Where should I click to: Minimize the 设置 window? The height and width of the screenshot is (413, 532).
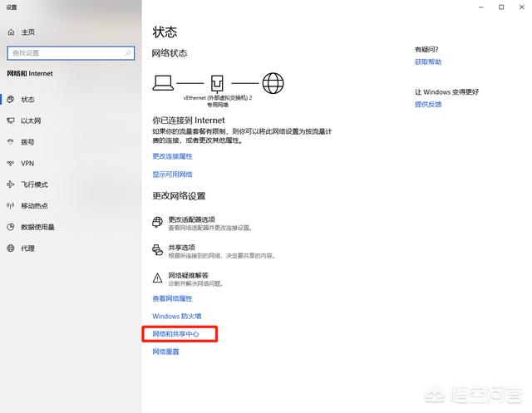[x=481, y=7]
